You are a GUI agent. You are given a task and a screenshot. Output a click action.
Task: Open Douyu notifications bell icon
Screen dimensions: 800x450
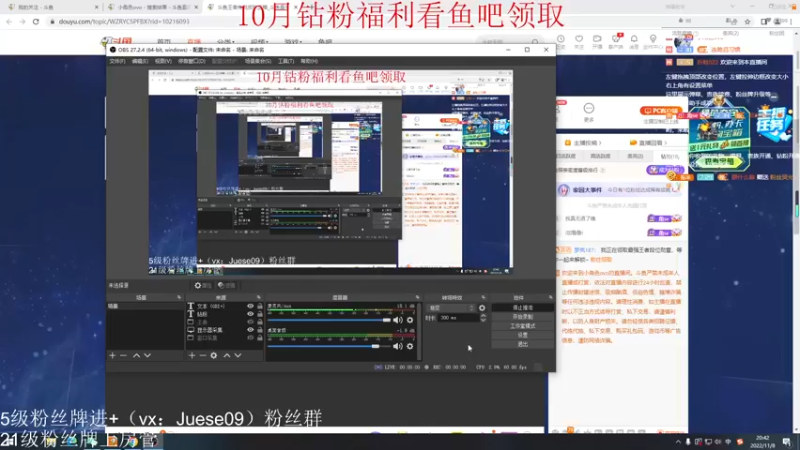634,39
